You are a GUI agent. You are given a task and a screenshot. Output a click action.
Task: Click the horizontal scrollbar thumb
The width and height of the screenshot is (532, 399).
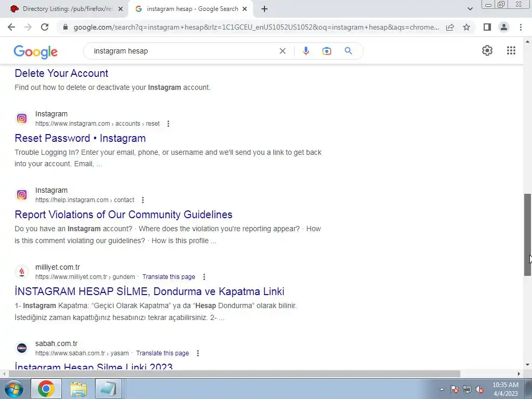(234, 374)
